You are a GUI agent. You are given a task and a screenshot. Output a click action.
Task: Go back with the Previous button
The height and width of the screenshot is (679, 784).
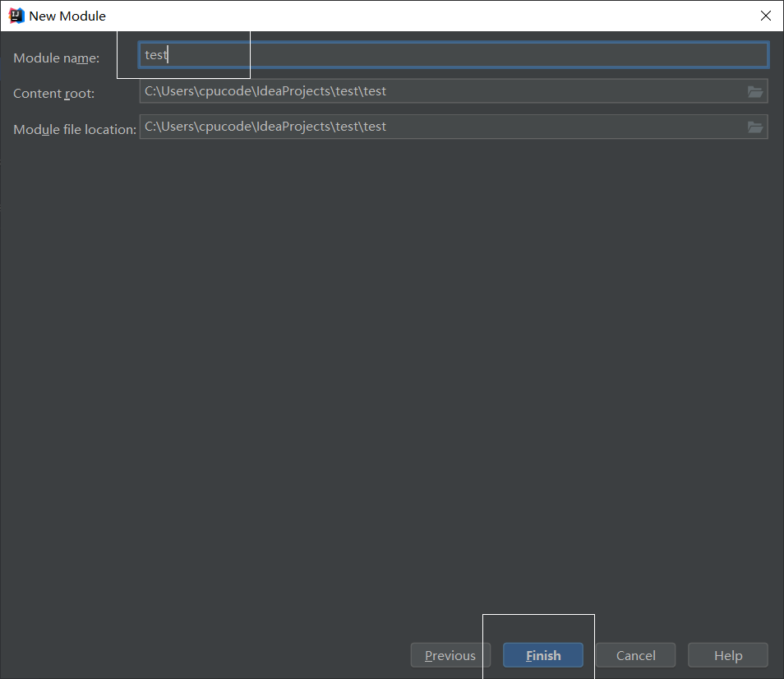pyautogui.click(x=450, y=655)
